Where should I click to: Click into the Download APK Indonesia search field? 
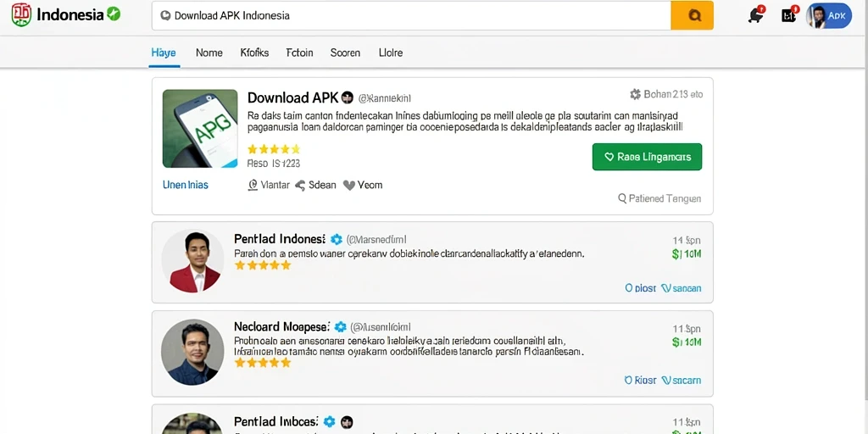point(411,15)
